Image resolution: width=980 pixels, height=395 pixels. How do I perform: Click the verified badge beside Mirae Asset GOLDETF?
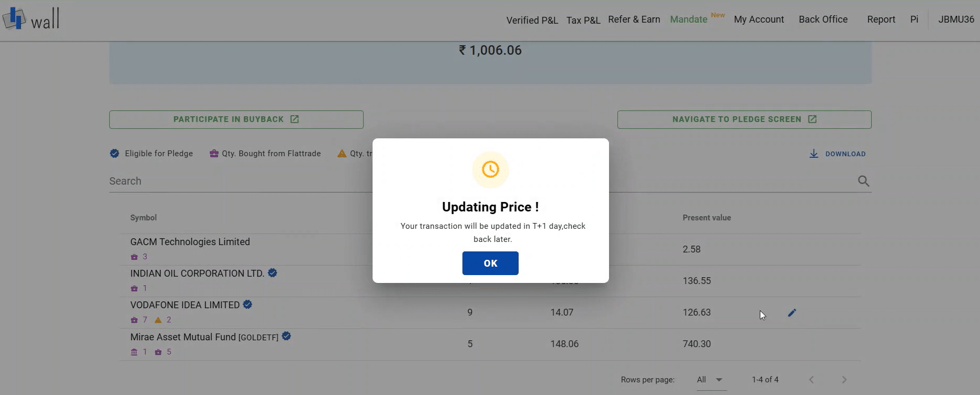coord(286,336)
